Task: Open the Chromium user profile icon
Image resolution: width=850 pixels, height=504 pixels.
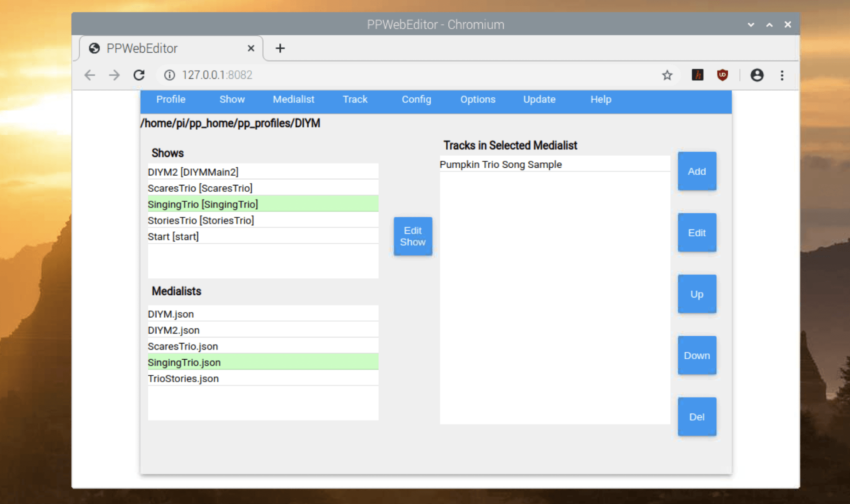Action: tap(757, 75)
